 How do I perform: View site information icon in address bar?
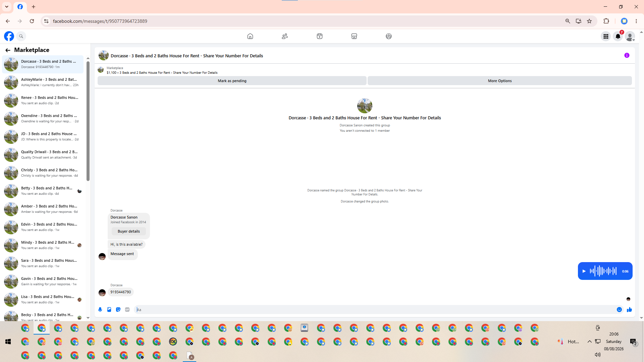(46, 21)
